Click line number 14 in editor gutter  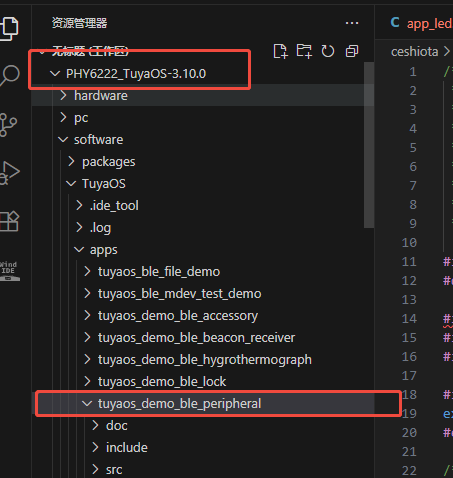[x=409, y=319]
